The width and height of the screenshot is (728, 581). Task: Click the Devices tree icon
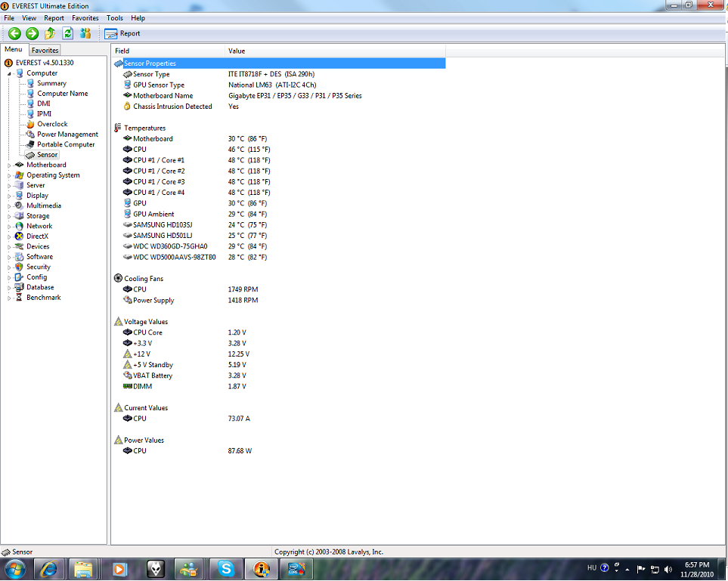tap(19, 246)
